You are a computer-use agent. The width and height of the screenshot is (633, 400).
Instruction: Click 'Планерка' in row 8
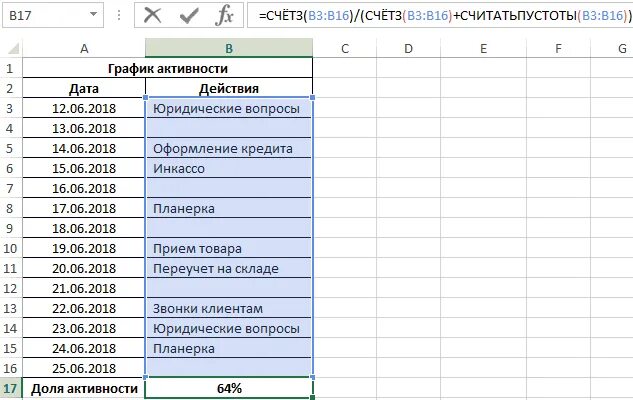pyautogui.click(x=229, y=208)
